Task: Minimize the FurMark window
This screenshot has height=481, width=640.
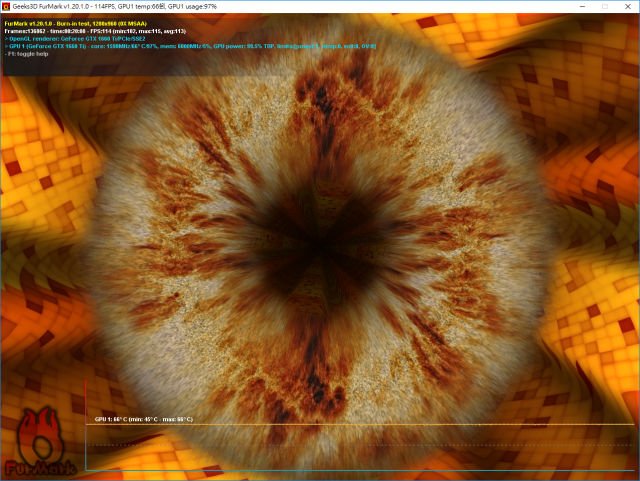Action: [582, 7]
